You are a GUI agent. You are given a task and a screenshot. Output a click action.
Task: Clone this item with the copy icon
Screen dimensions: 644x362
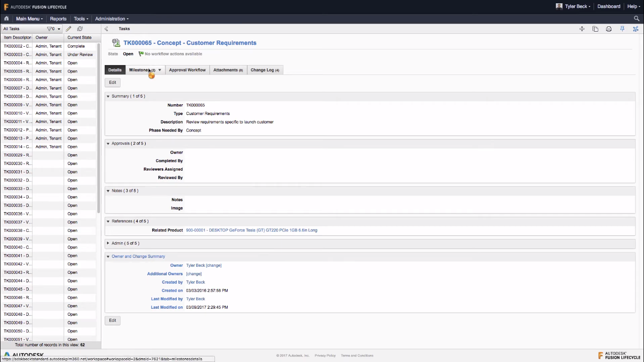(595, 29)
